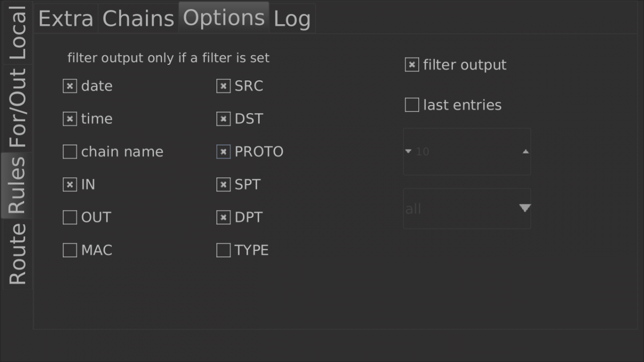Enable the MAC checkbox

(x=70, y=250)
